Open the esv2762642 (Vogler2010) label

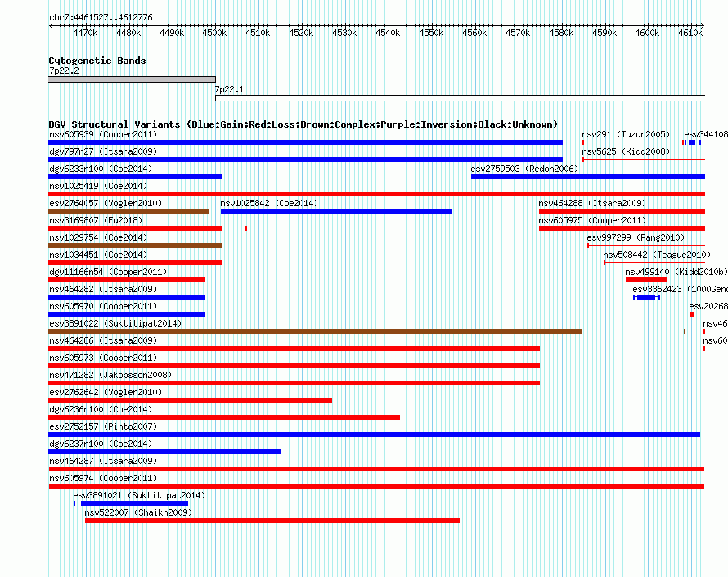106,393
